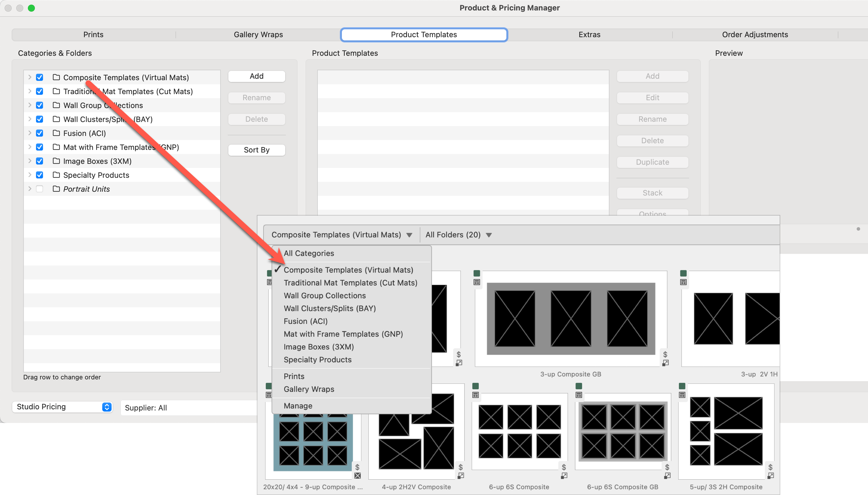Open the Studio Pricing popup selector
The width and height of the screenshot is (868, 495).
pos(62,407)
